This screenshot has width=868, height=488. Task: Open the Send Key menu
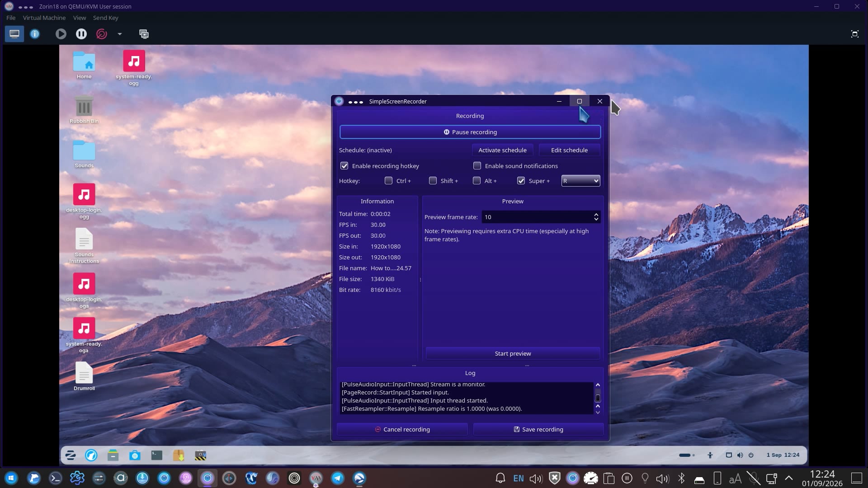106,18
